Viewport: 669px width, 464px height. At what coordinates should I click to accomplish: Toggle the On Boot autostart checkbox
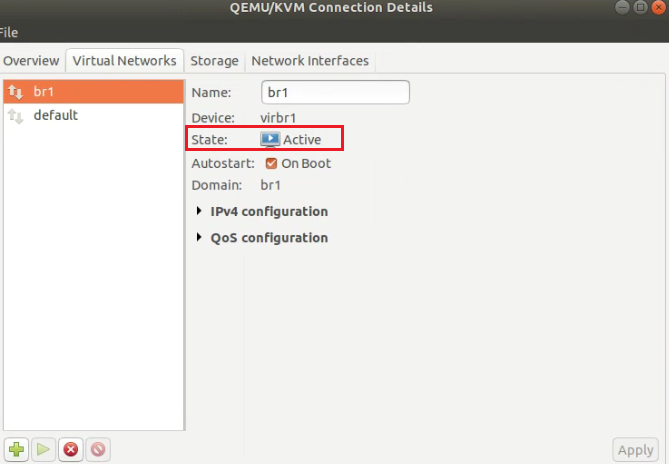point(271,163)
